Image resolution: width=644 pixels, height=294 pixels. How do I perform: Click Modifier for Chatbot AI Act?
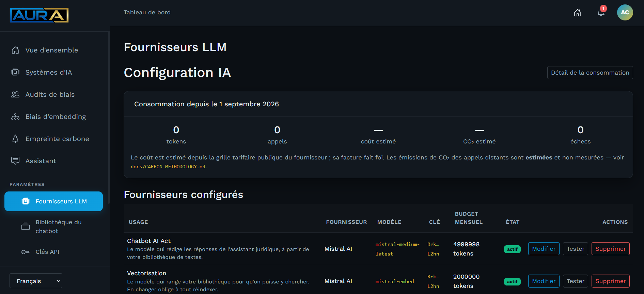click(x=544, y=249)
